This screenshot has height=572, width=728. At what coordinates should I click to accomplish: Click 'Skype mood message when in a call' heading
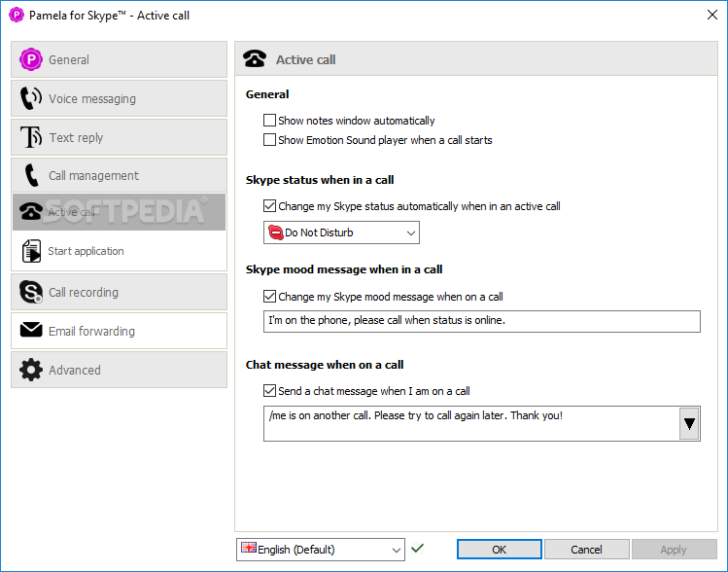point(344,269)
